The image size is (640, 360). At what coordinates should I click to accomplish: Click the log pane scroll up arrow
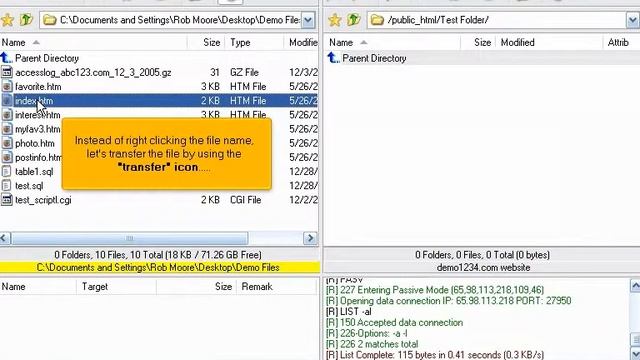635,285
